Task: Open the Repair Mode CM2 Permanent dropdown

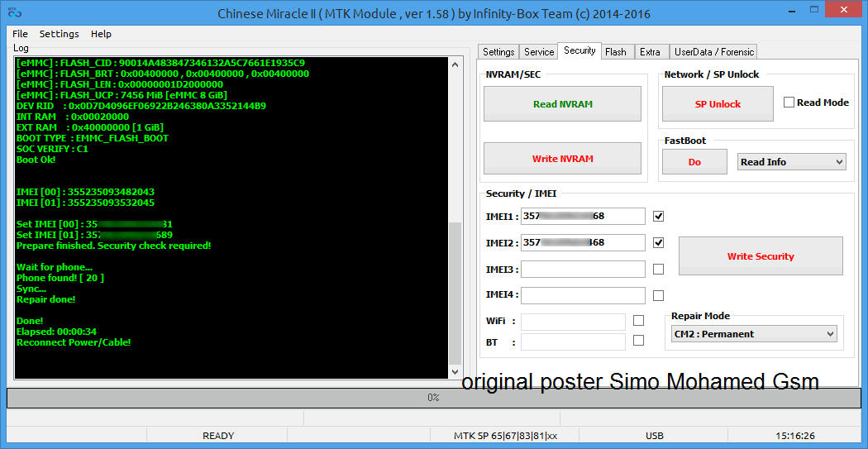Action: point(755,334)
